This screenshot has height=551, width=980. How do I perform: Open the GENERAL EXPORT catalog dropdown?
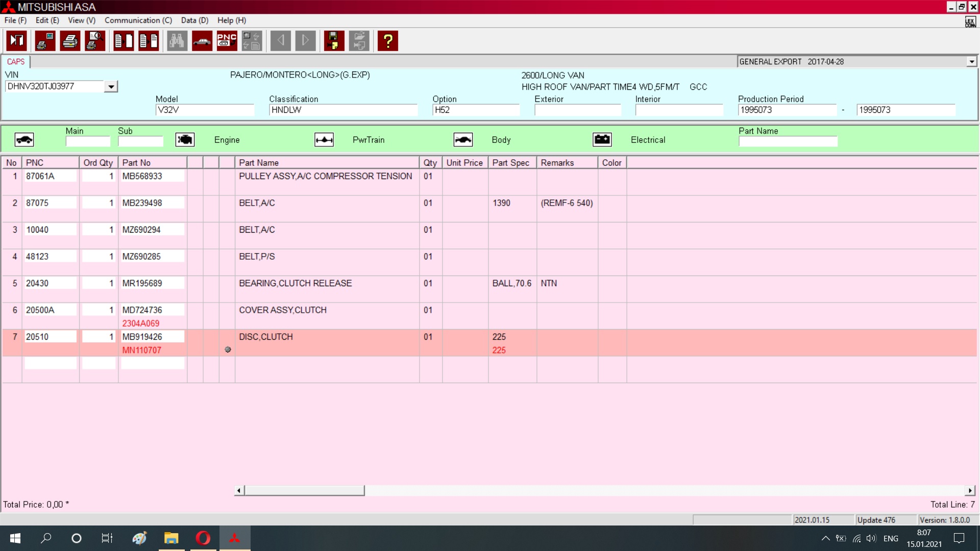point(971,62)
